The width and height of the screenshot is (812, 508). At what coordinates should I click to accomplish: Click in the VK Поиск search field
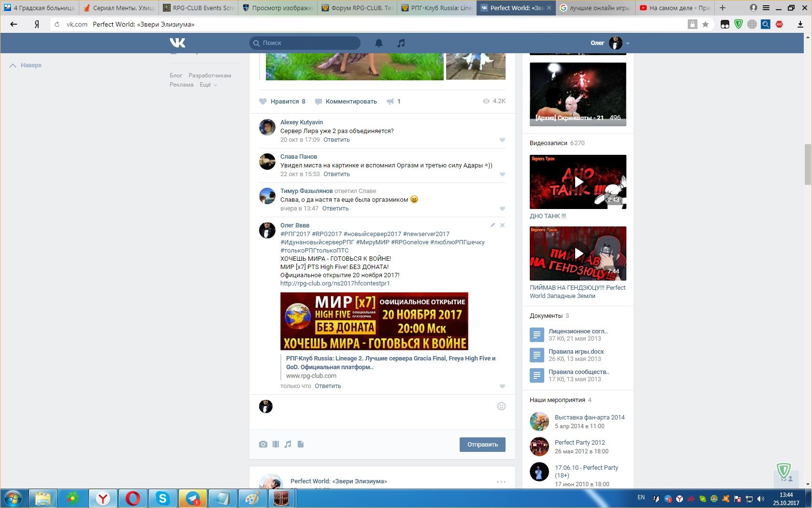click(305, 43)
